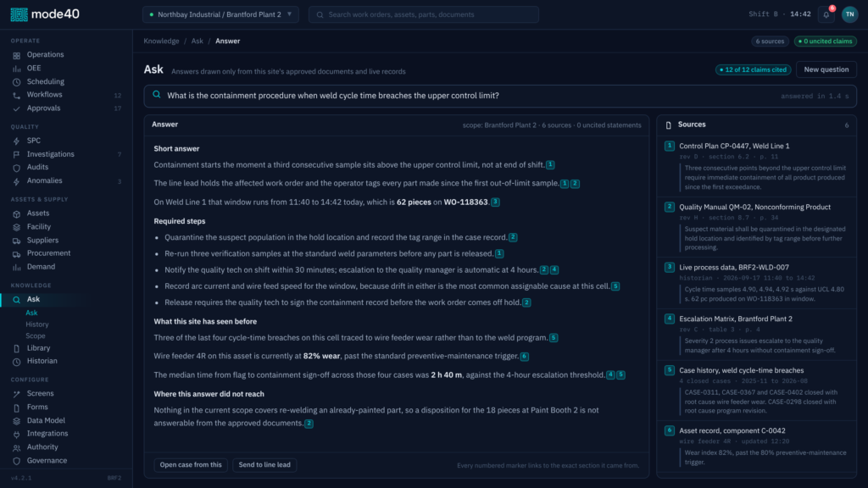Click the Suppliers truck icon
The width and height of the screenshot is (868, 488).
(17, 241)
